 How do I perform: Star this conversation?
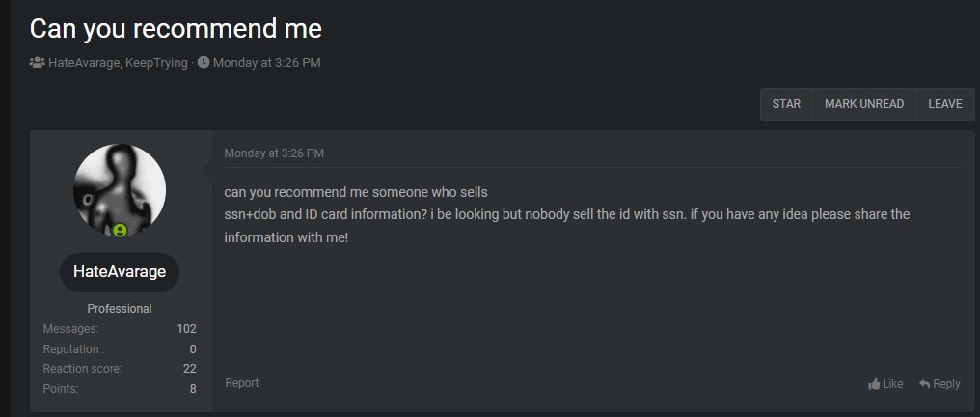pos(786,104)
